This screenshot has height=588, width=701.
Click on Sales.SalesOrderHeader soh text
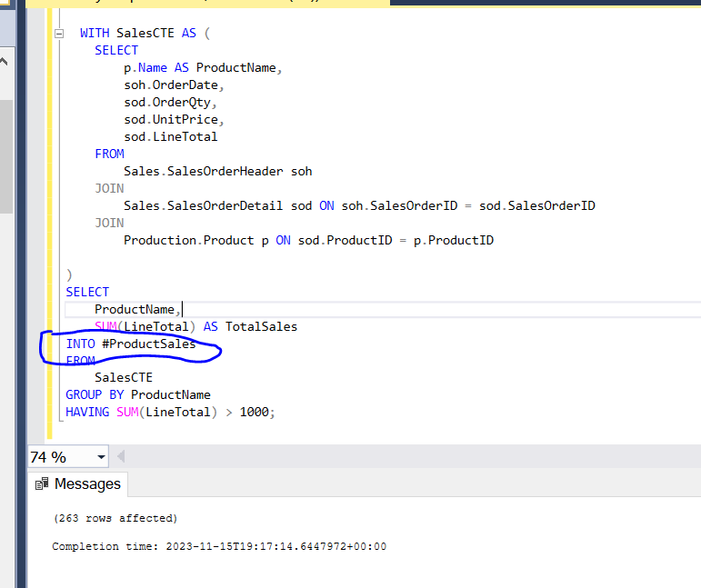(x=217, y=171)
